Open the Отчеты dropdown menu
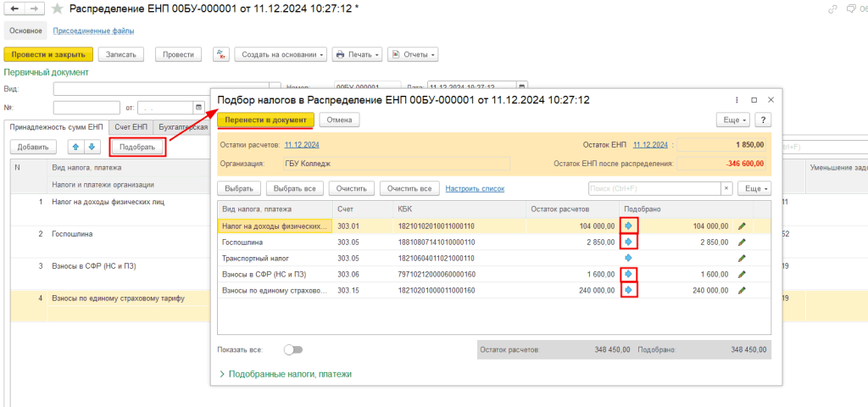This screenshot has width=868, height=407. click(x=412, y=54)
